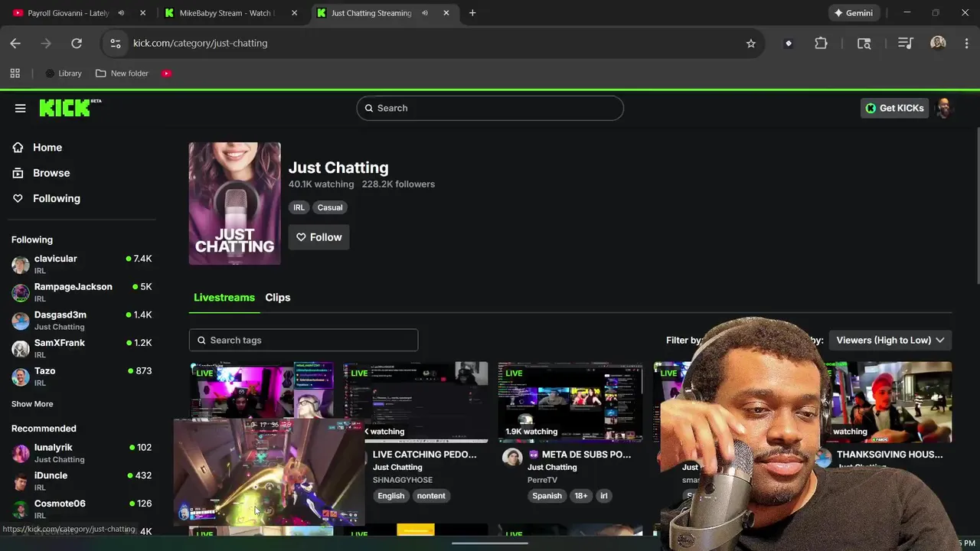Open the Just Chatting category cover image
Screen dimensions: 980x551
(235, 204)
